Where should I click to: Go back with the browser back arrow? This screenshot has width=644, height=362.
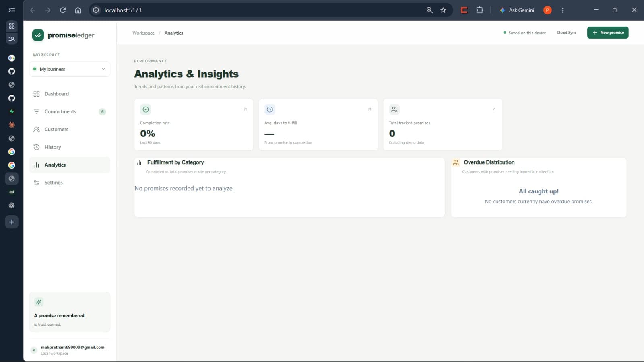[33, 10]
